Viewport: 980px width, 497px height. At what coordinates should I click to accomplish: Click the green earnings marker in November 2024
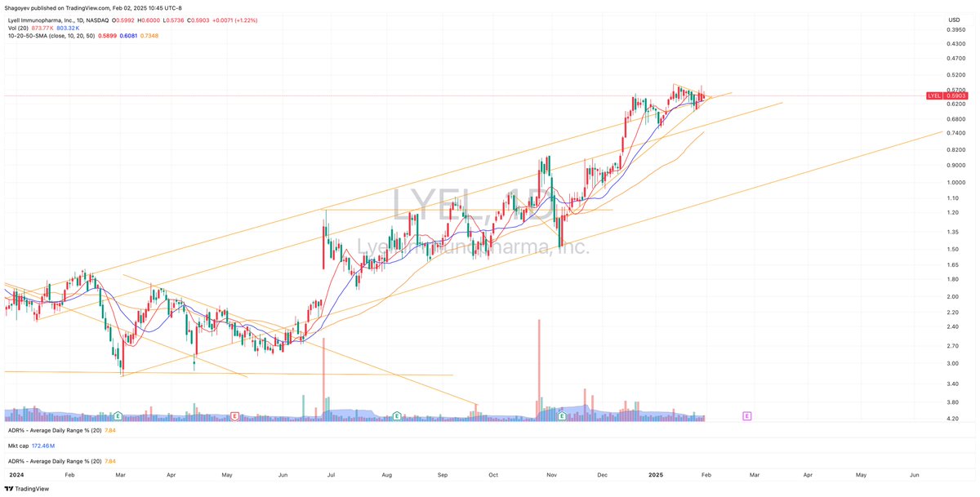562,415
